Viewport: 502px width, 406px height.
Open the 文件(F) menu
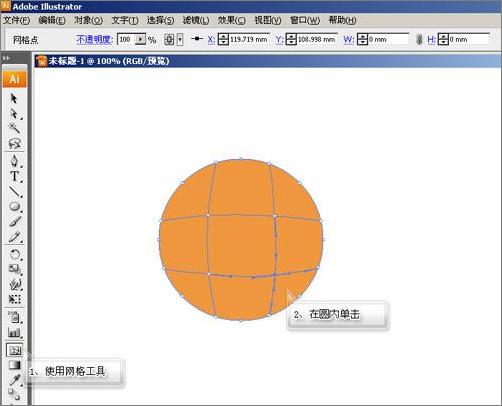[x=17, y=20]
